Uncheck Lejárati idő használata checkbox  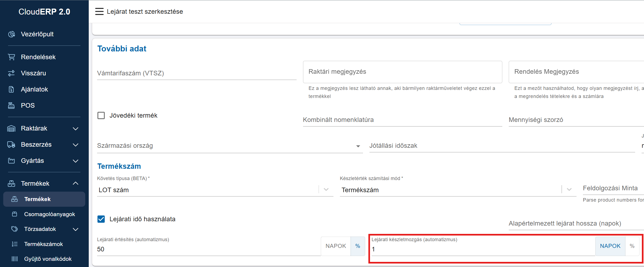point(101,219)
